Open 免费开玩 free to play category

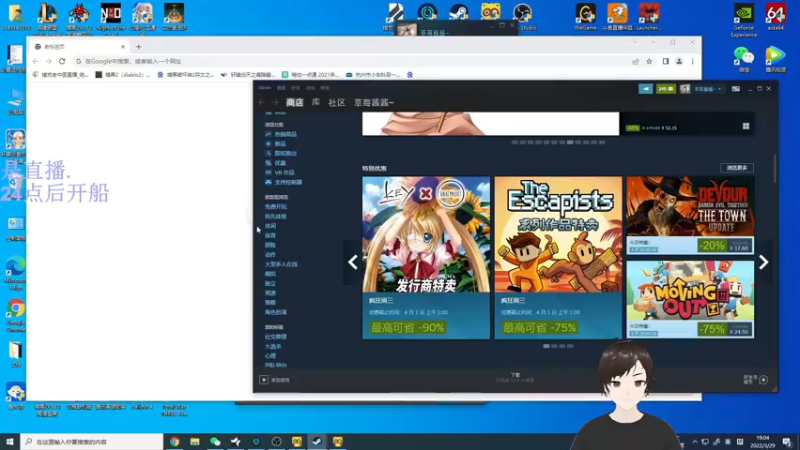pyautogui.click(x=276, y=207)
